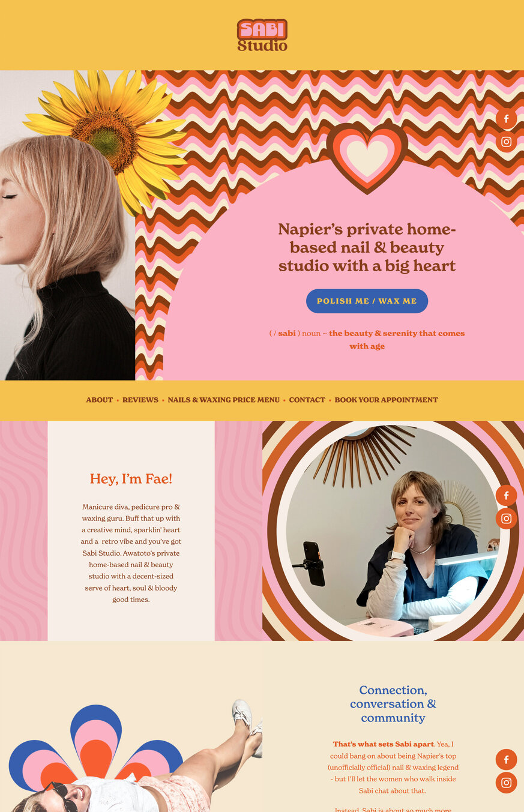Click Instagram icon next to Fae's photo

click(506, 519)
